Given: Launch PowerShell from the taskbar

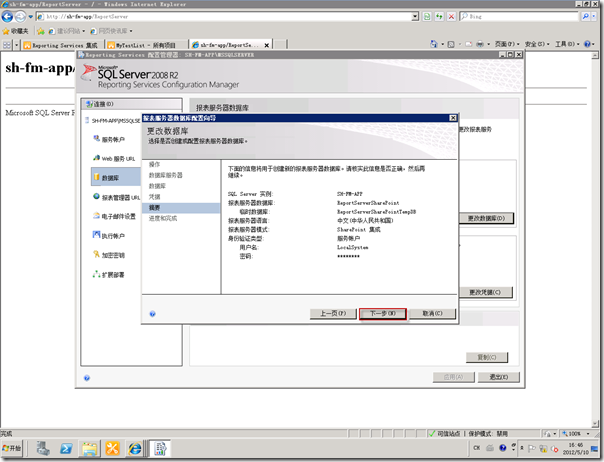Looking at the screenshot, I should click(66, 449).
